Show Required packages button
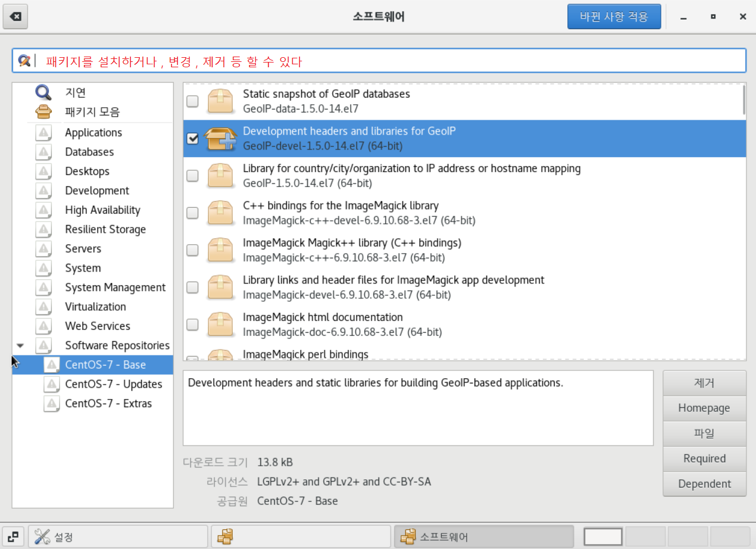Screen dimensions: 756x549 704,458
